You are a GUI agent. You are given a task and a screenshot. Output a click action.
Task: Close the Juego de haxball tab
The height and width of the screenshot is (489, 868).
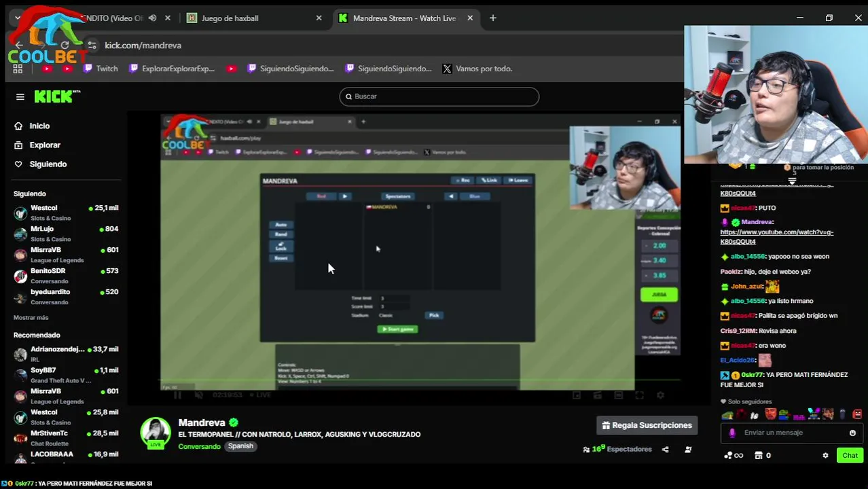[x=319, y=18]
